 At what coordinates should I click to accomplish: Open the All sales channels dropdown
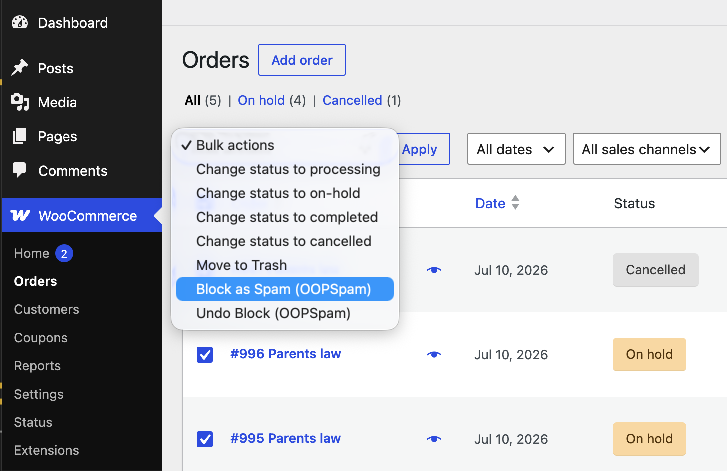point(646,149)
